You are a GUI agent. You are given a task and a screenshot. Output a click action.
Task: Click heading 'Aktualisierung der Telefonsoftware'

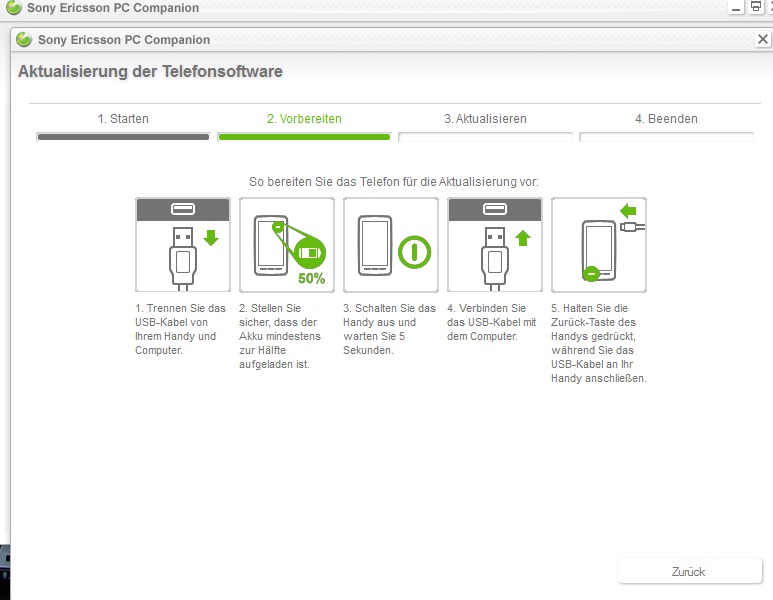(150, 71)
